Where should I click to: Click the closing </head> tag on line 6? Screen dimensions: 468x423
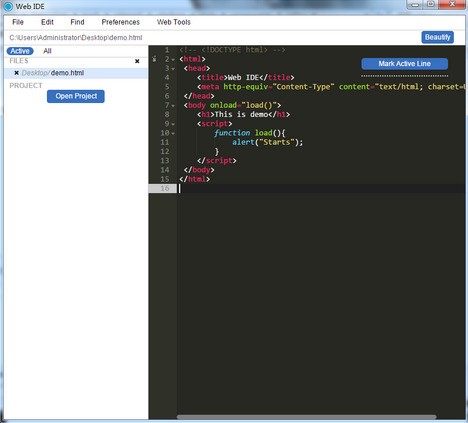(x=199, y=96)
